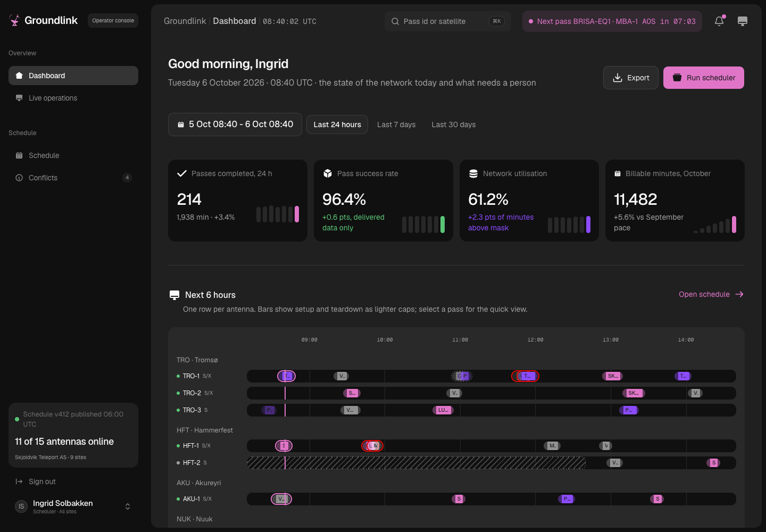Click the Dashboard home icon
The image size is (766, 532).
click(19, 76)
